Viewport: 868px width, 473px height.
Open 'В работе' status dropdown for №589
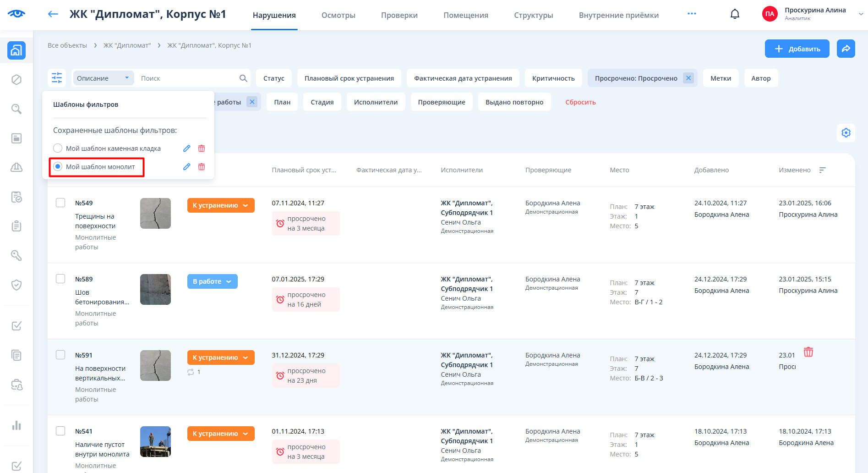point(212,281)
